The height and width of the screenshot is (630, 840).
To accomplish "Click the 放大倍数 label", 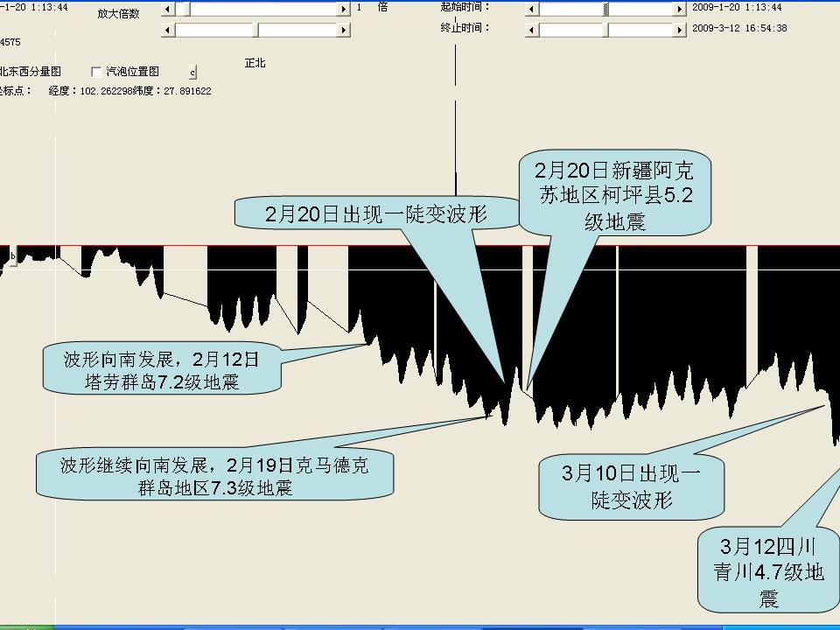I will point(118,14).
